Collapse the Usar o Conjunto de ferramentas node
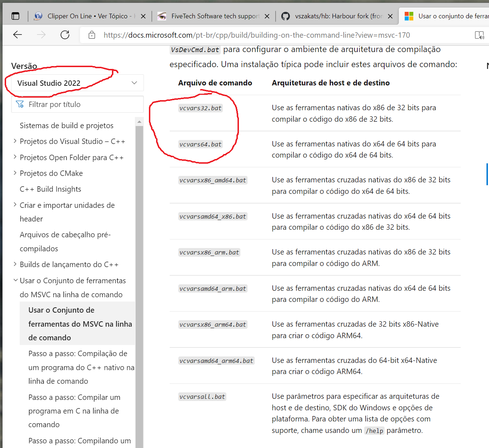Viewport: 489px width, 448px height. [15, 280]
